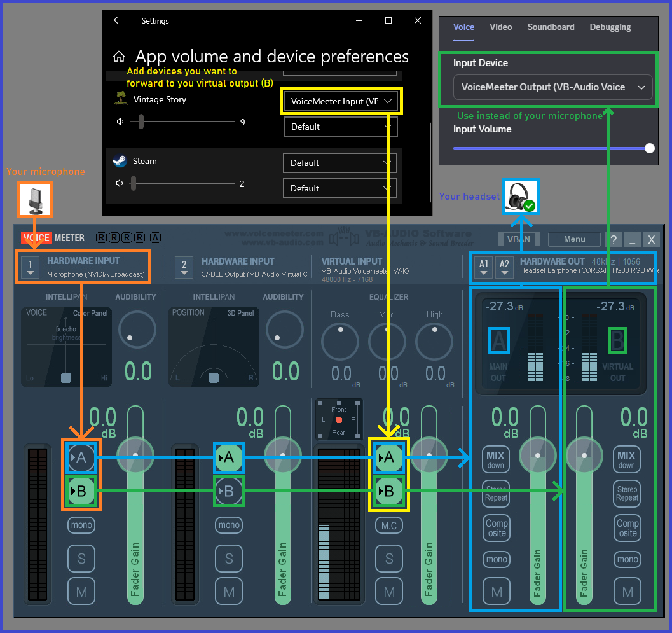This screenshot has height=633, width=672.
Task: Open the Debugging tab
Action: point(610,27)
